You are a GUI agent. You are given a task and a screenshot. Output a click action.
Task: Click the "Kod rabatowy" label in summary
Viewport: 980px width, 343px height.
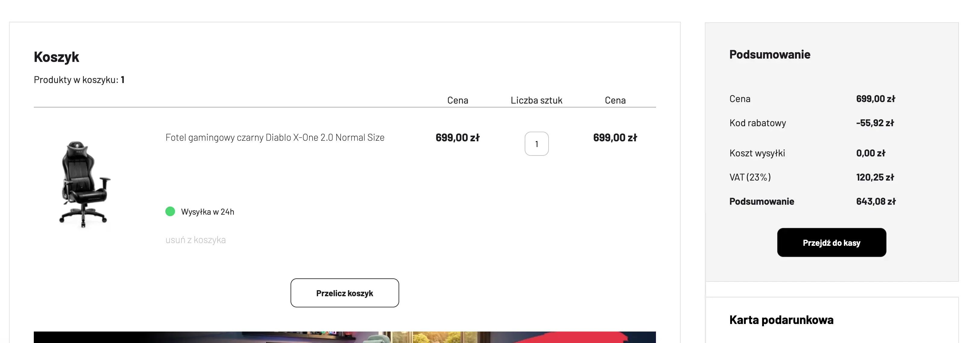pyautogui.click(x=757, y=123)
